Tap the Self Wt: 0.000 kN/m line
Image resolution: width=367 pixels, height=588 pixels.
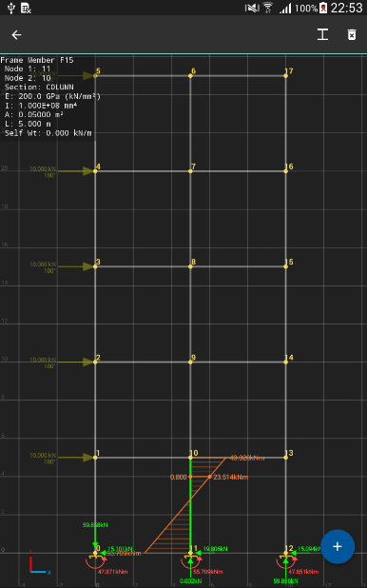coord(48,133)
